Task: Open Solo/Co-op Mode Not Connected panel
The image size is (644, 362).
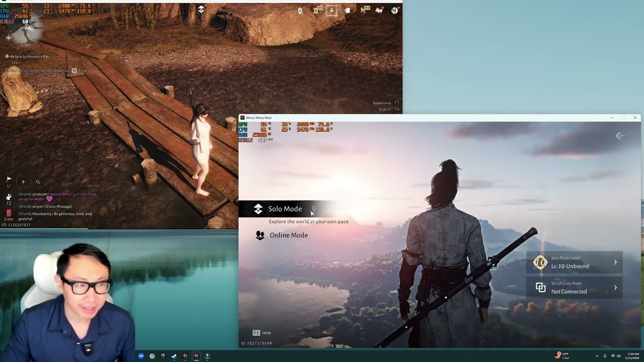Action: point(574,288)
